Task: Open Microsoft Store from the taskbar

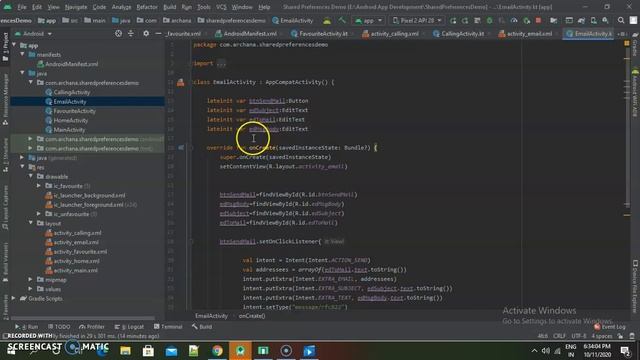Action: [x=148, y=351]
